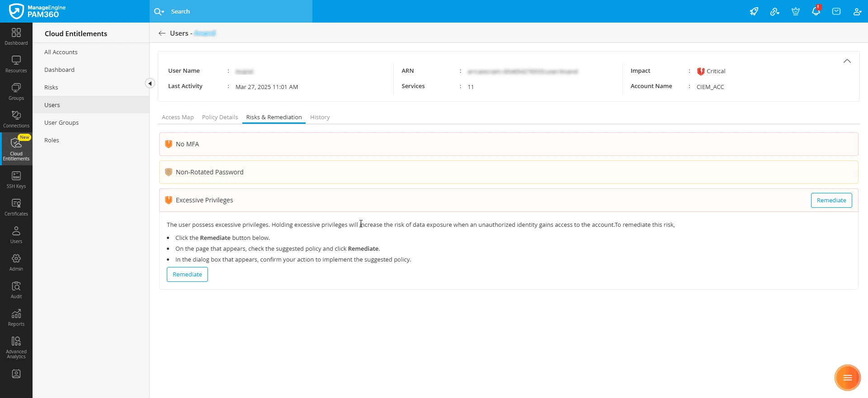Open Advanced Analytics module

(16, 347)
